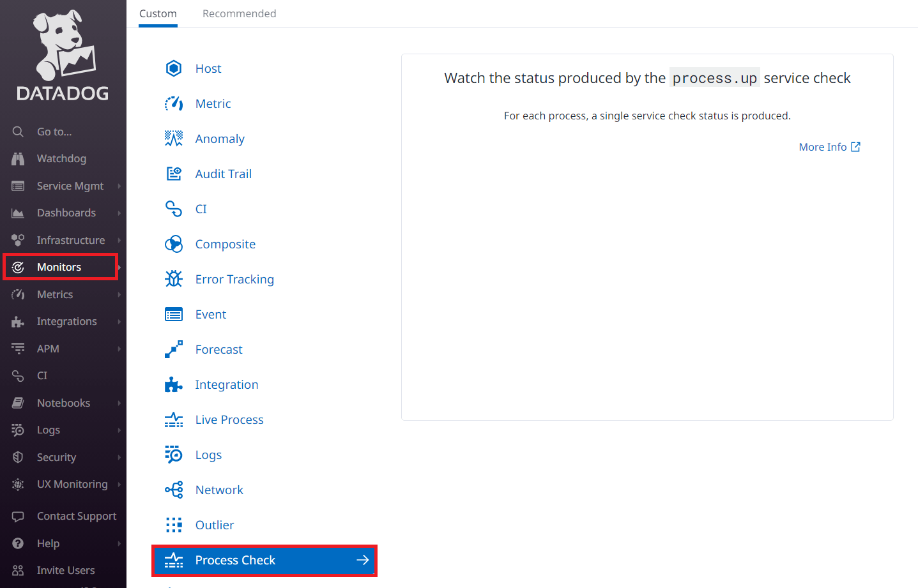Screen dimensions: 918x588
Task: Expand the Infrastructure submenu arrow
Action: point(119,240)
